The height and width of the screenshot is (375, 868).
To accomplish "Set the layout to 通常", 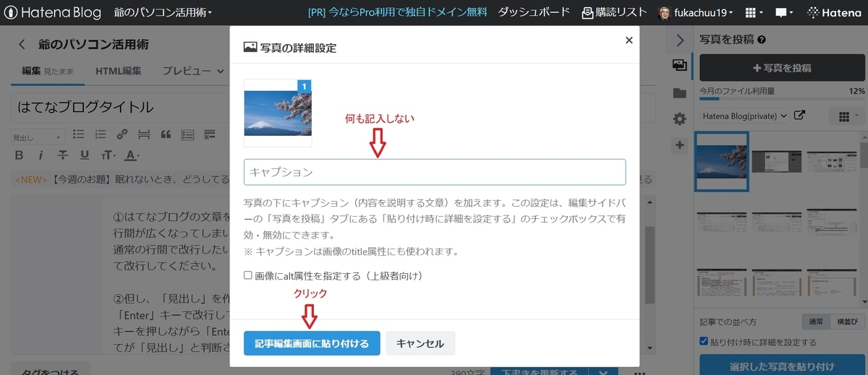I will (816, 322).
